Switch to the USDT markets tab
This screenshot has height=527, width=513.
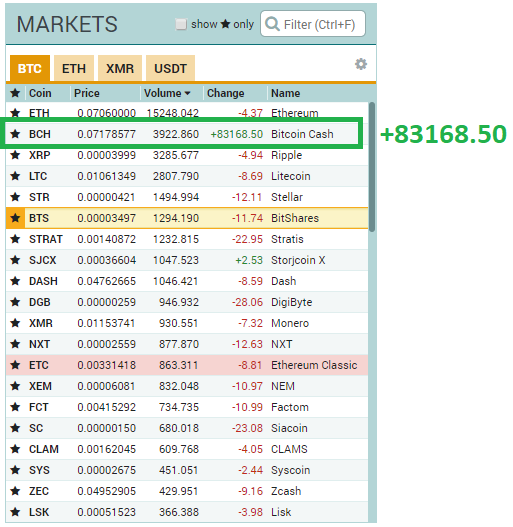170,68
